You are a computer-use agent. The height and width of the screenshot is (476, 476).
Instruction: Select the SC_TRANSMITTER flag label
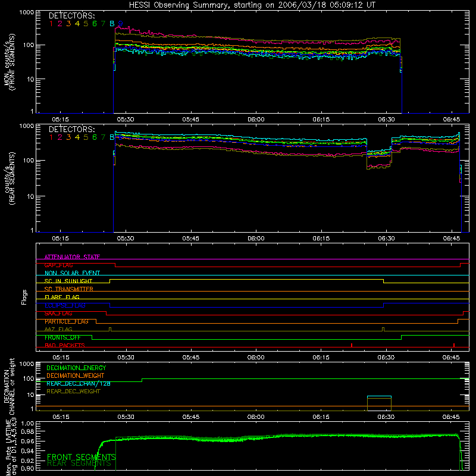point(68,289)
